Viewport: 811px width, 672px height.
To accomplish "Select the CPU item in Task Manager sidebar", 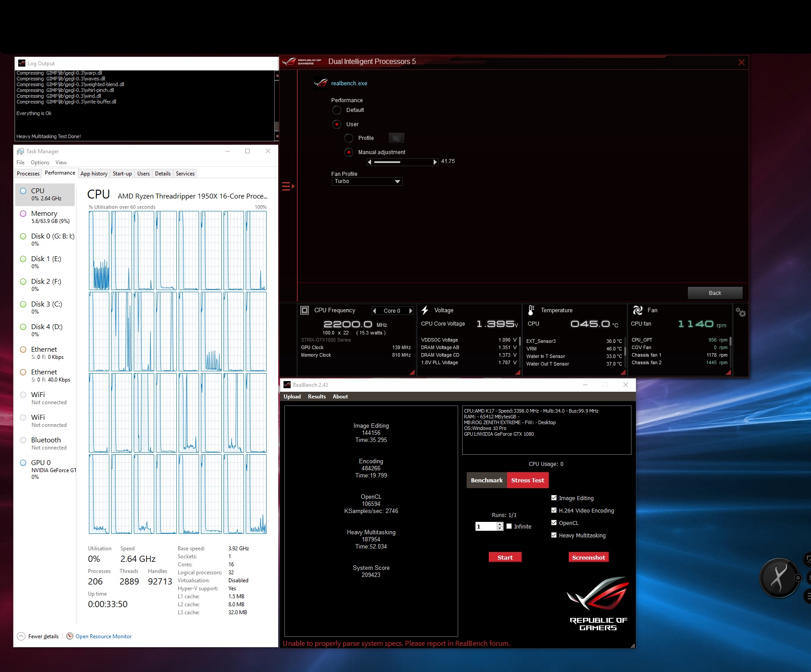I will (45, 195).
